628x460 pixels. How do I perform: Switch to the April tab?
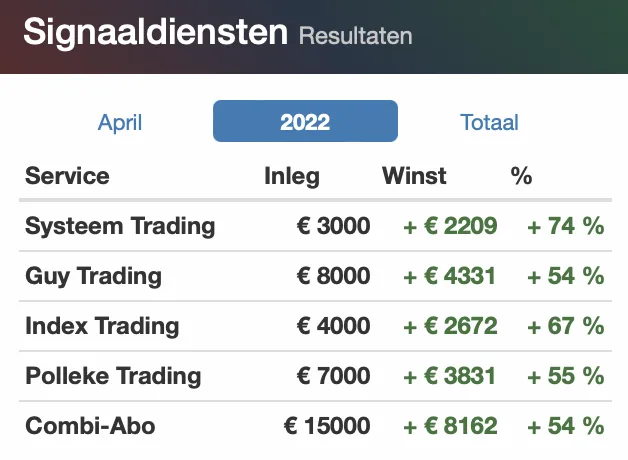(x=120, y=122)
